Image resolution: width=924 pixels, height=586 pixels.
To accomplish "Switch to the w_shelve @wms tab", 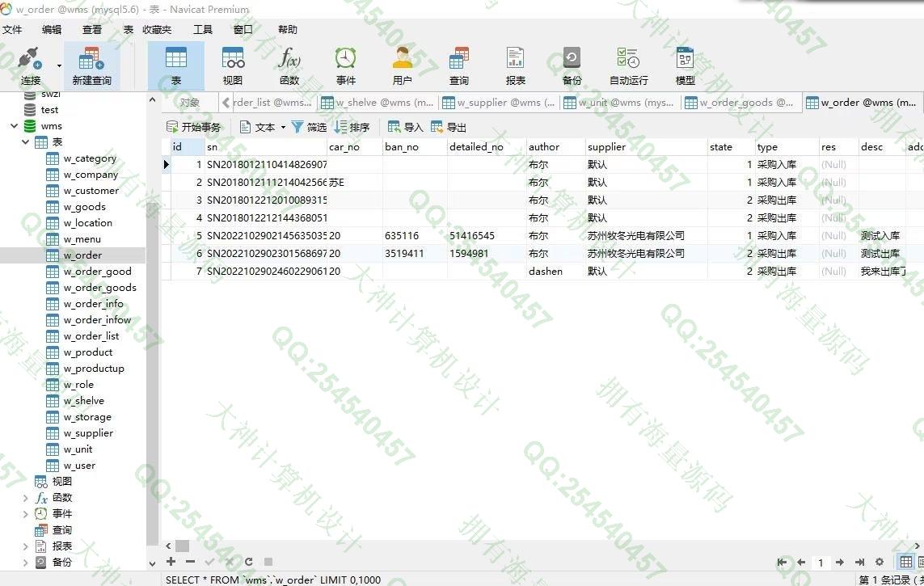I will (x=377, y=103).
